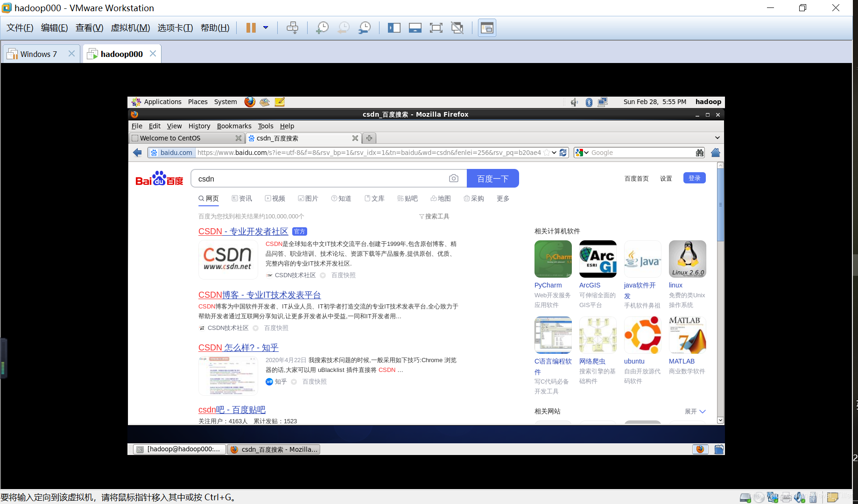Open Baidu image search camera icon

click(453, 178)
